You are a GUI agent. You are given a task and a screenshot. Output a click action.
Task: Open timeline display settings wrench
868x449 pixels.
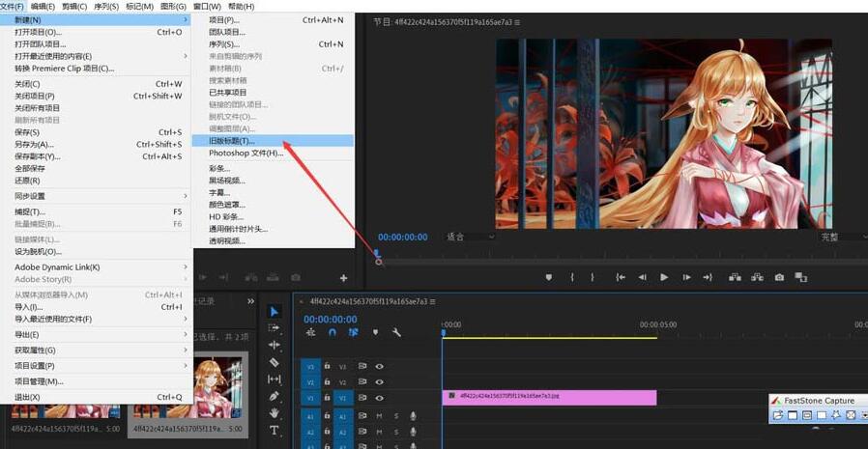(396, 332)
